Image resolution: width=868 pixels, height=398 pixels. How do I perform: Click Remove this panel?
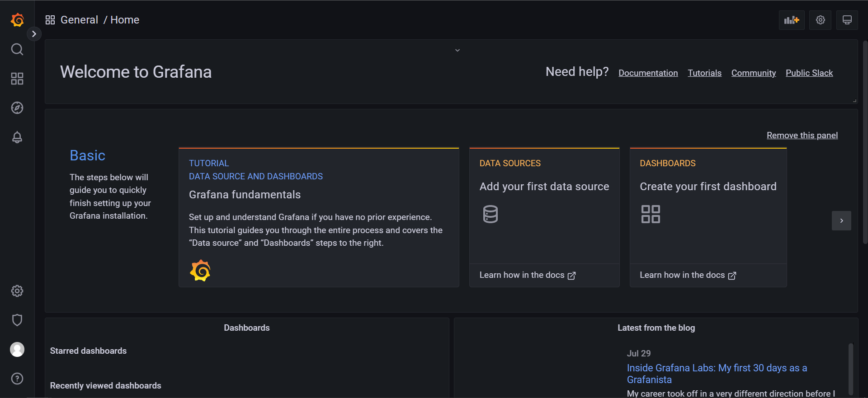point(802,135)
